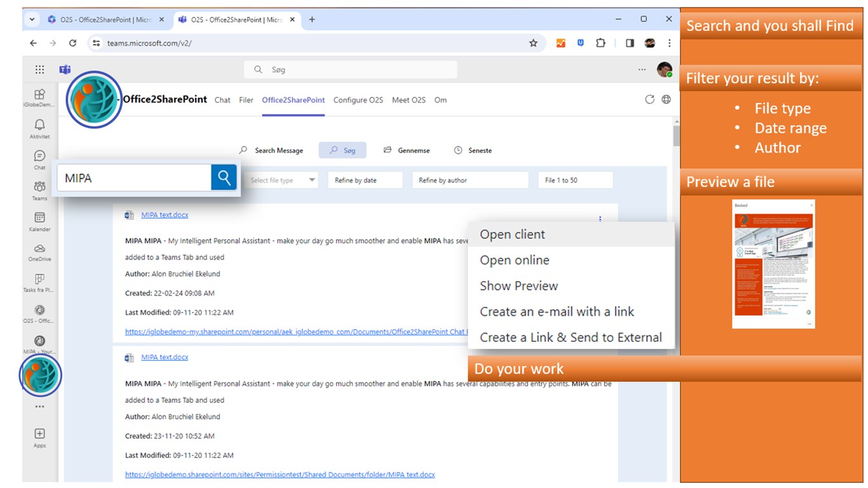This screenshot has width=868, height=488.
Task: Select Create an e-mail with a link
Action: (571, 311)
